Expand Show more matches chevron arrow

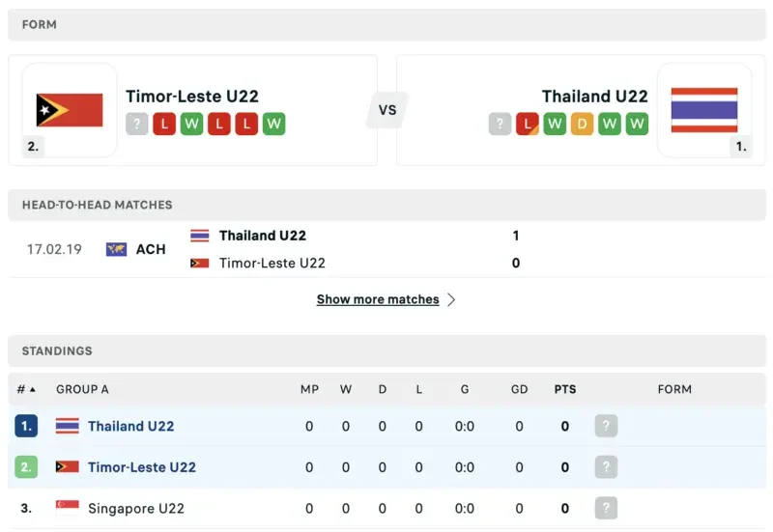coord(450,299)
